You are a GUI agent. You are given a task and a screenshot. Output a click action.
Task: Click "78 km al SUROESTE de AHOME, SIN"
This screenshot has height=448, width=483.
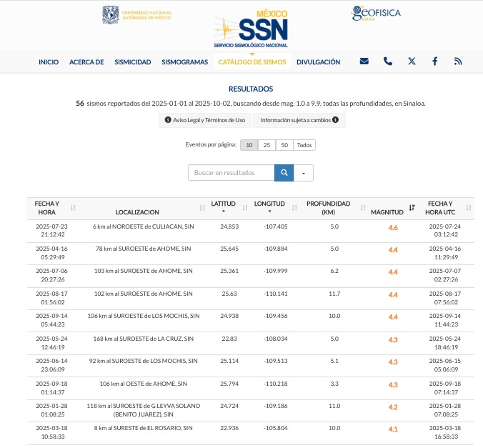point(143,249)
